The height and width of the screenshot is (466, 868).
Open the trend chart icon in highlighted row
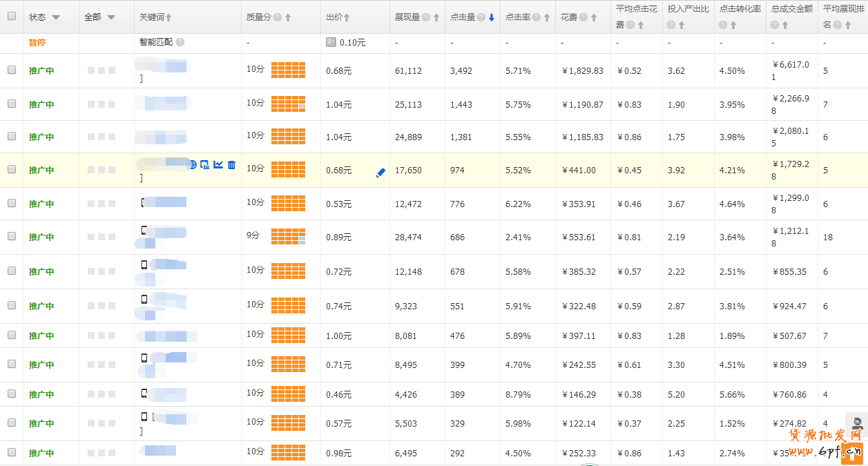[218, 165]
